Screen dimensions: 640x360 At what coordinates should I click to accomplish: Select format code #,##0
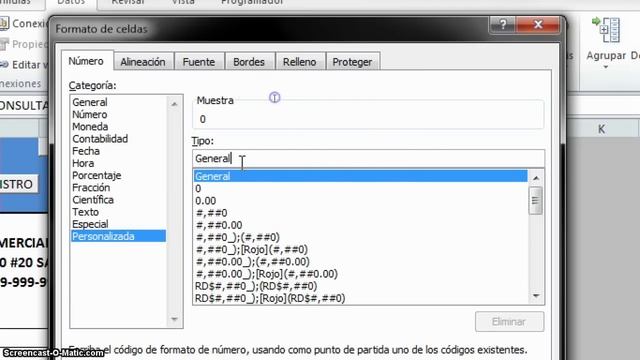point(360,213)
